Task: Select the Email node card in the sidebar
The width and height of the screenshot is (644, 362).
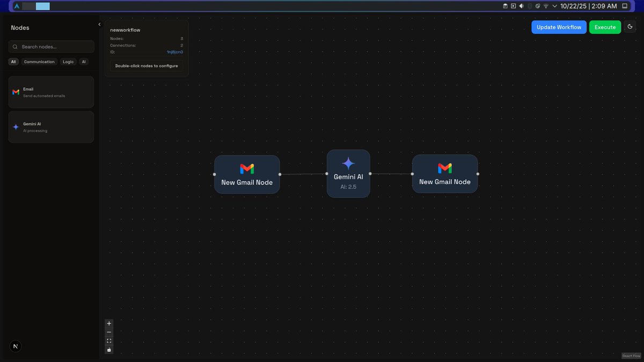Action: click(x=51, y=92)
